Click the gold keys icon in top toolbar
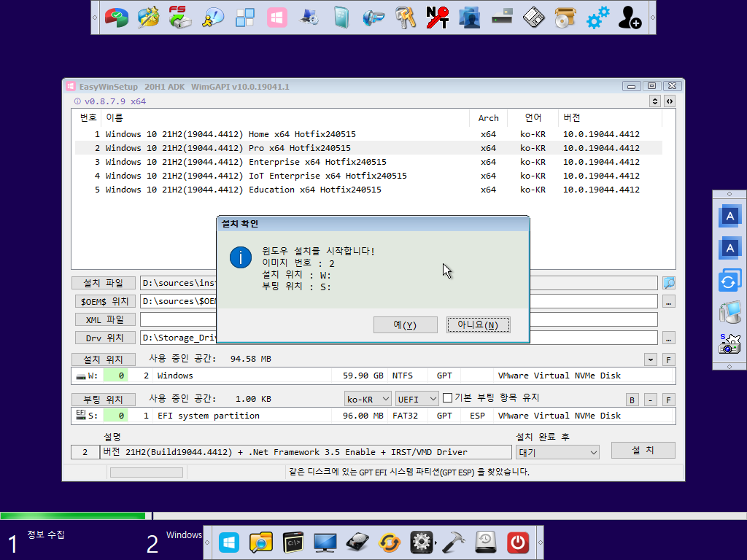 click(x=406, y=17)
